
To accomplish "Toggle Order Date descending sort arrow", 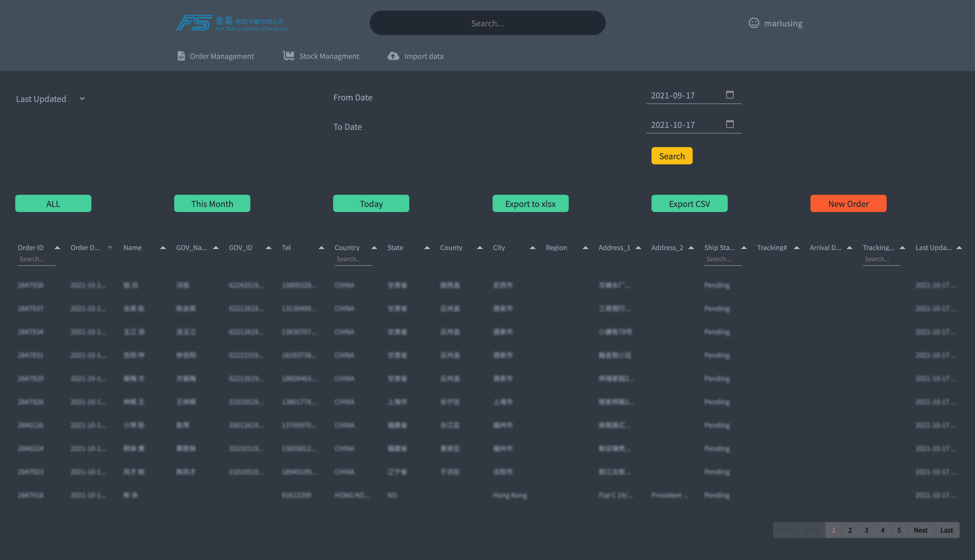I will point(110,248).
